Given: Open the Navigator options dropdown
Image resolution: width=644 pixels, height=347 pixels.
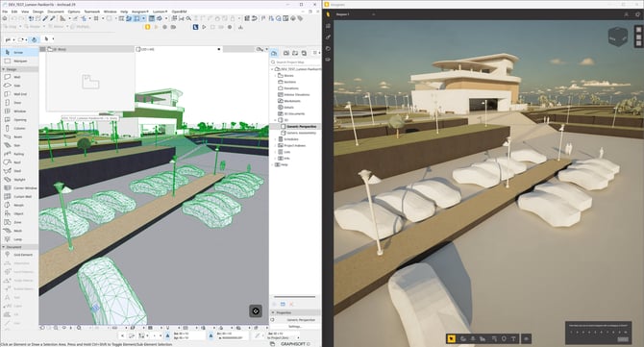Looking at the screenshot, I should [x=315, y=53].
